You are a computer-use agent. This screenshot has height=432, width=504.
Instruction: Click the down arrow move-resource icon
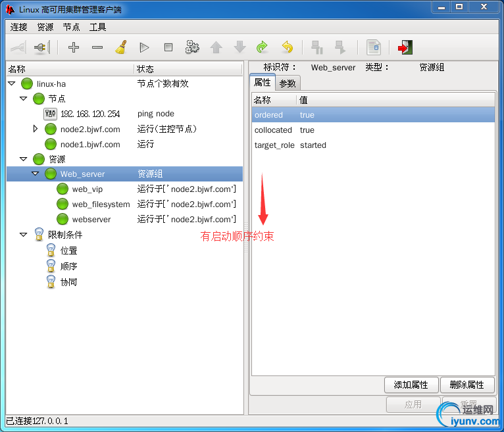pyautogui.click(x=239, y=47)
